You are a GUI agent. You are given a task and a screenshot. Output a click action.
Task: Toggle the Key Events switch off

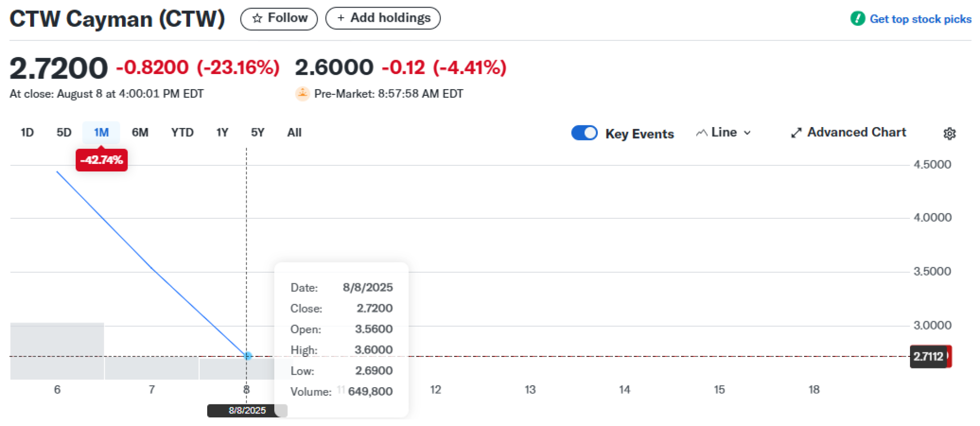coord(584,133)
